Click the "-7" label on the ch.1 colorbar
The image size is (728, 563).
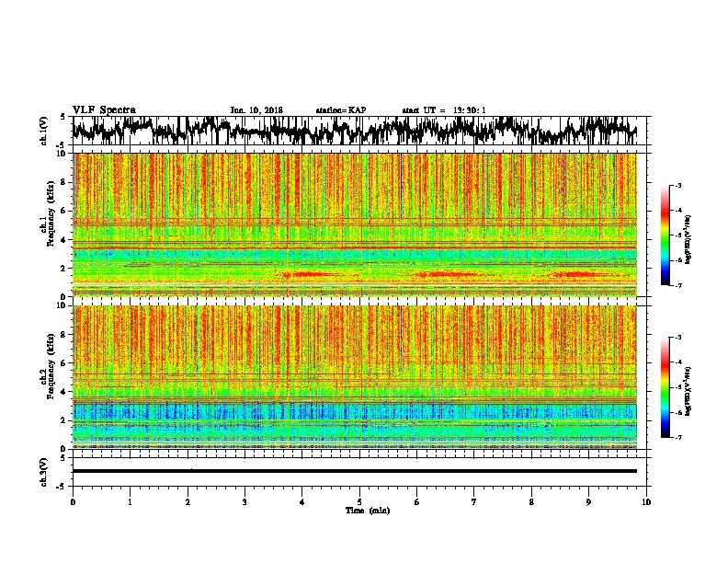point(677,285)
